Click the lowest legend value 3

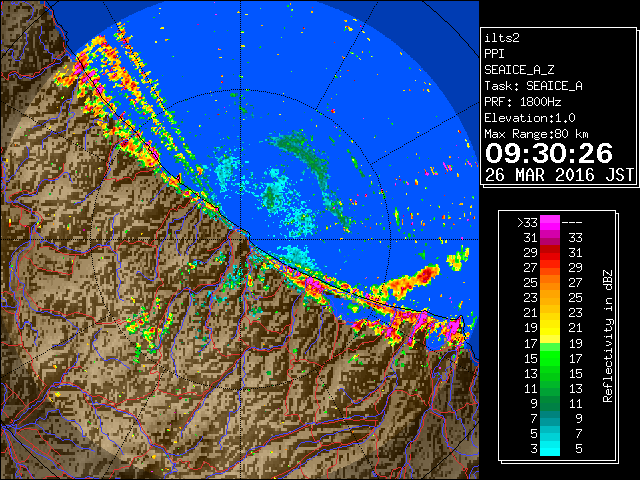tap(534, 449)
